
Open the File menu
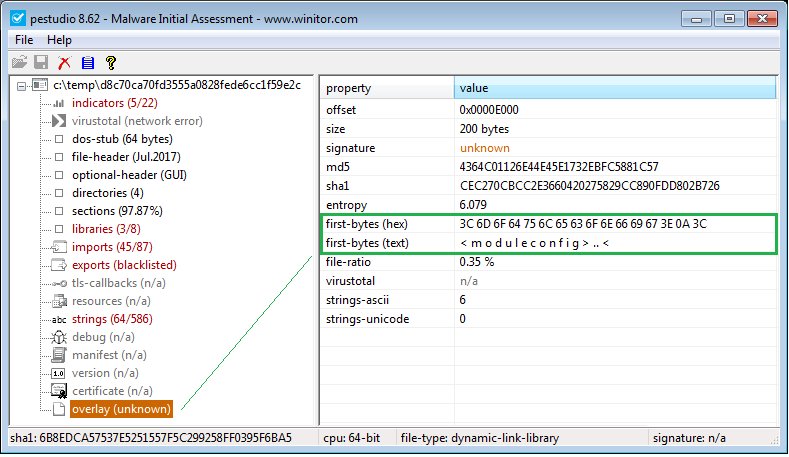coord(24,40)
